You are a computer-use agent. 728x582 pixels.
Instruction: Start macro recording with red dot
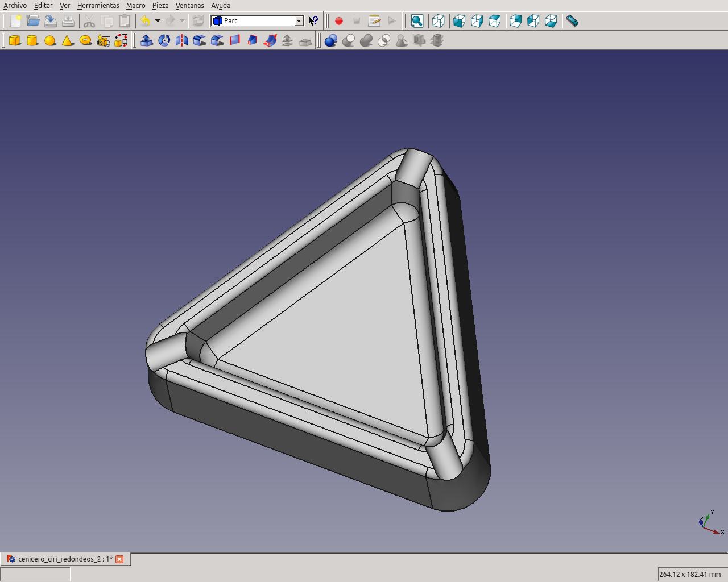tap(339, 21)
